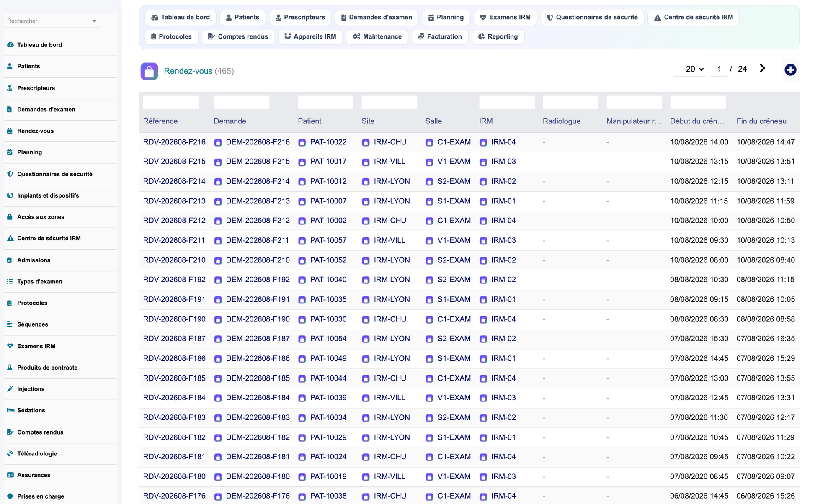Click the purple Rendez-vous bag icon beside title
This screenshot has width=815, height=504.
coord(149,71)
